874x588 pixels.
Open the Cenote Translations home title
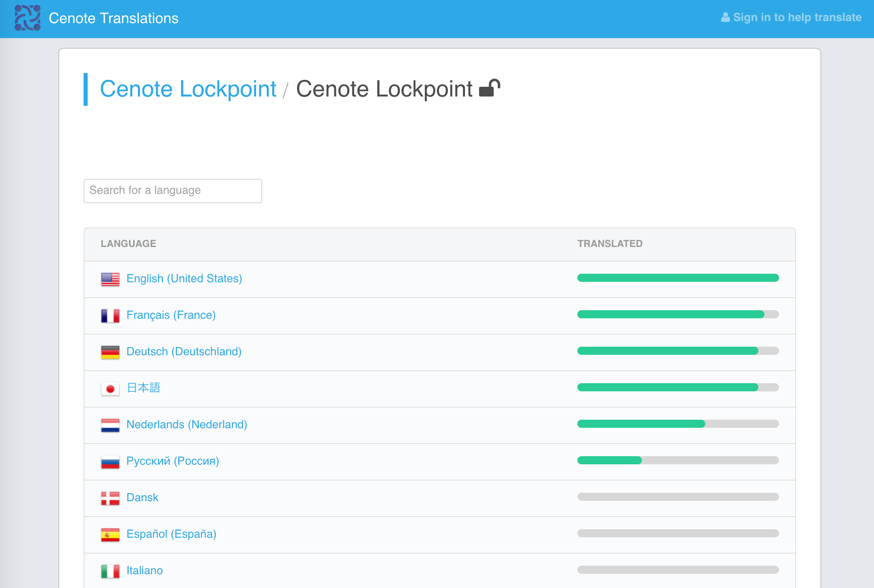tap(114, 18)
